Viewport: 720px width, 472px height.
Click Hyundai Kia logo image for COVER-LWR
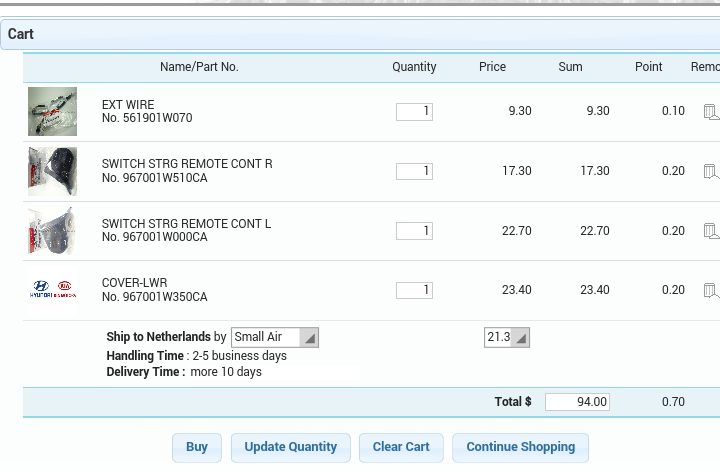[x=52, y=290]
